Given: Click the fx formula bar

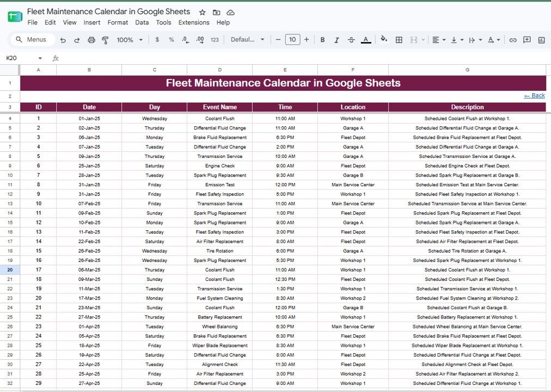Looking at the screenshot, I should (302, 58).
